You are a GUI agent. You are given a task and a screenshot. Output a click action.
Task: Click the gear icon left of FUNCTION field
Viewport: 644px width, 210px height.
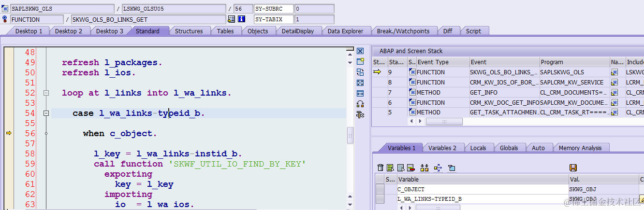[x=5, y=19]
